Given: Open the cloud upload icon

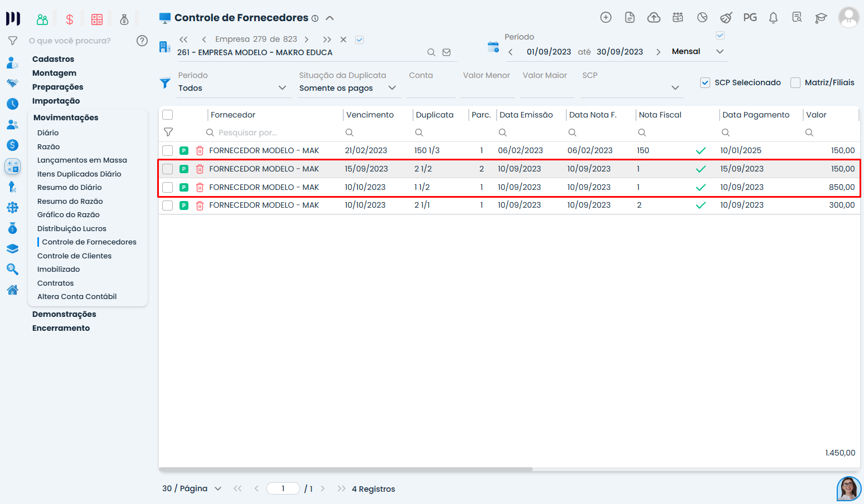Looking at the screenshot, I should pyautogui.click(x=654, y=18).
